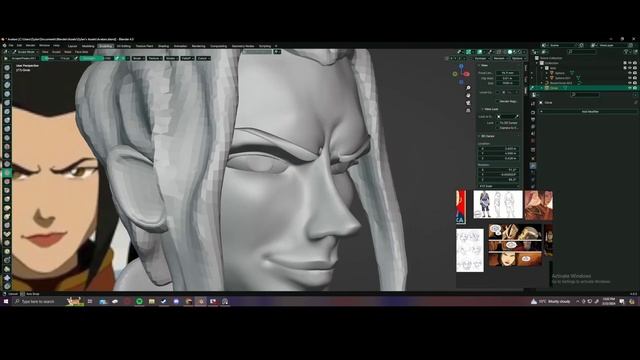
Task: Open the Render menu
Action: pyautogui.click(x=30, y=46)
